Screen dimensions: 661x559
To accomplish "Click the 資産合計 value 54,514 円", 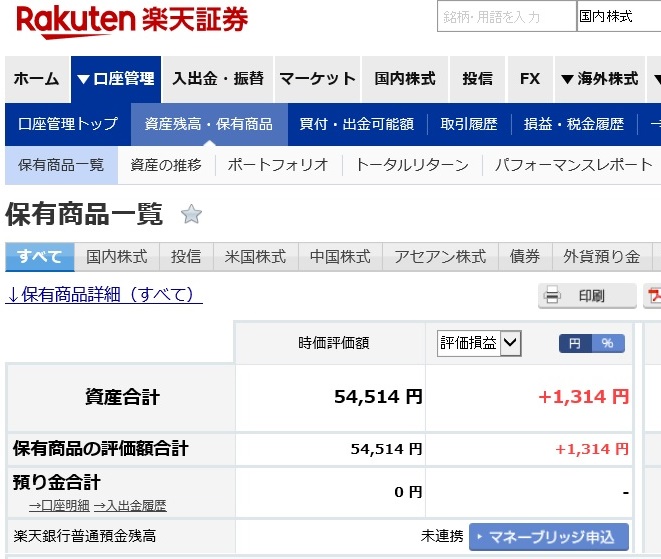I will (x=378, y=397).
